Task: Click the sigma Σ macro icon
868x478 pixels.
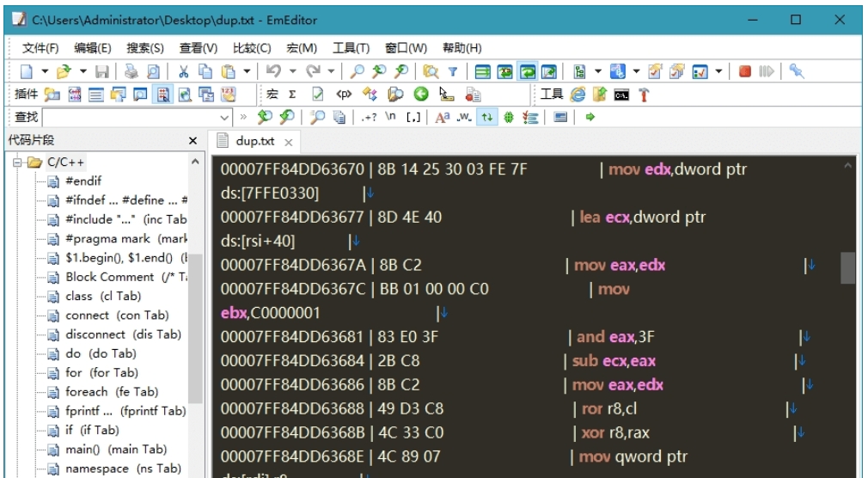Action: (x=292, y=95)
